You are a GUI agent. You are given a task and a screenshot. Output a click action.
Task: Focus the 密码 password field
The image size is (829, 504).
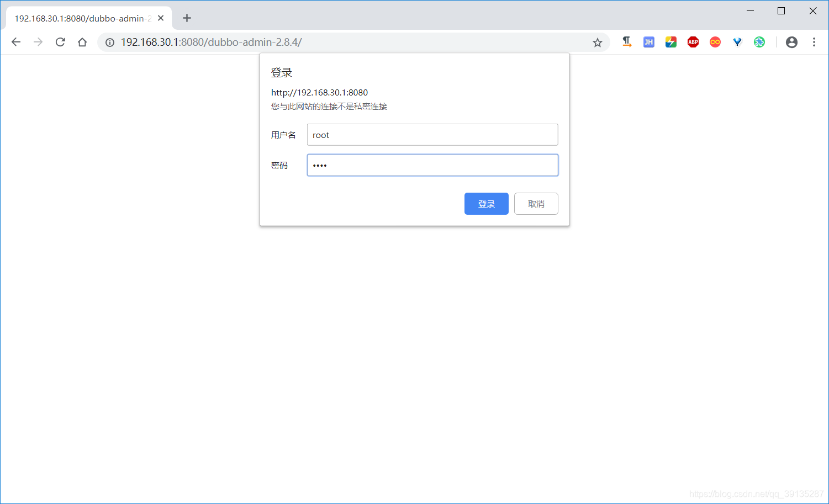pos(432,165)
